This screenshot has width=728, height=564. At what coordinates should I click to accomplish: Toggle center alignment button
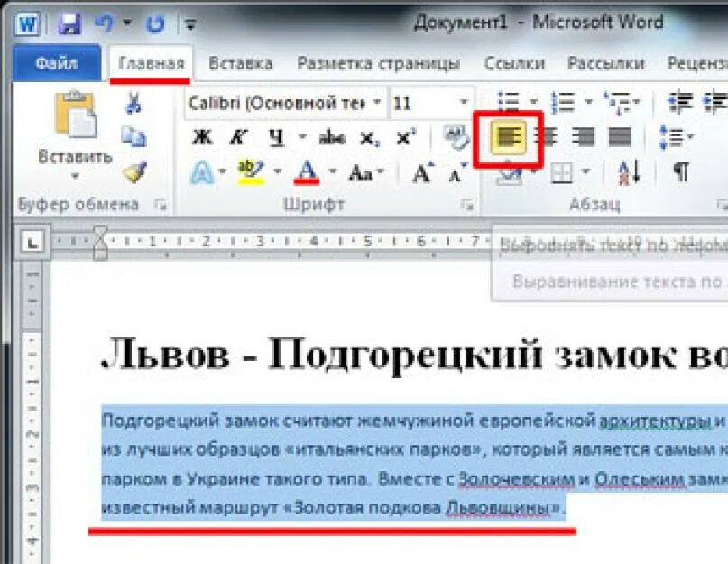(x=547, y=137)
